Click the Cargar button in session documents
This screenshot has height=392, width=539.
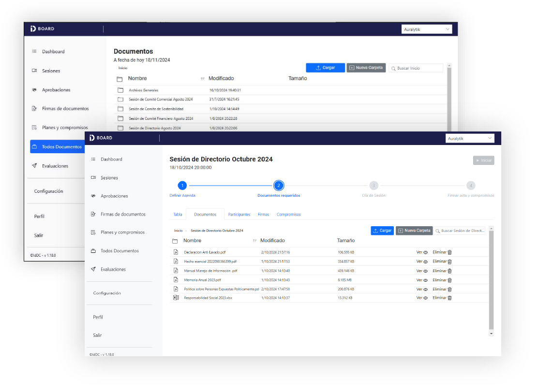pos(382,231)
